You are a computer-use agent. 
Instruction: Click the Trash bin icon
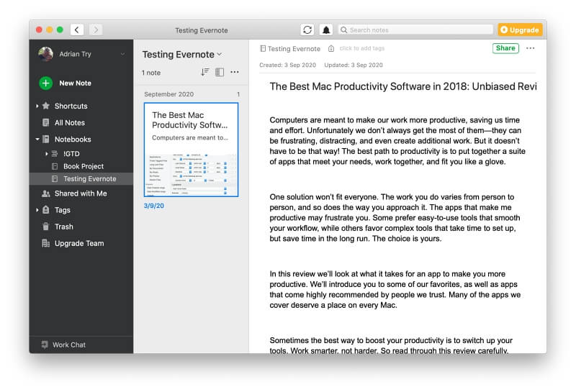coord(46,227)
